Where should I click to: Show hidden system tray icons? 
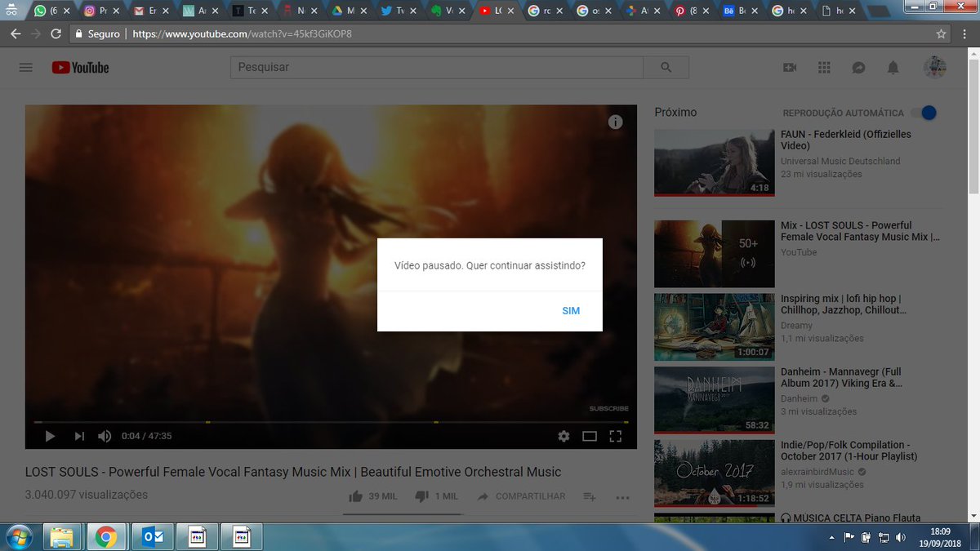(831, 537)
